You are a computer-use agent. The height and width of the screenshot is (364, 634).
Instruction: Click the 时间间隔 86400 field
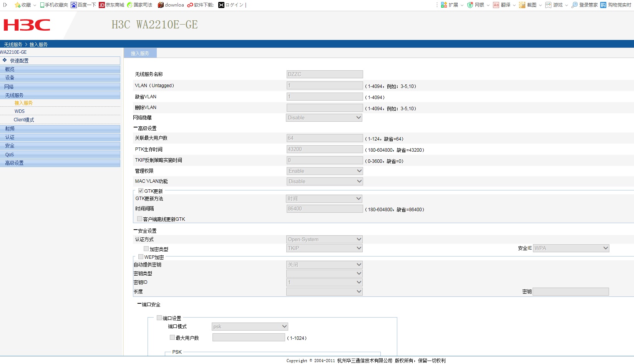click(x=325, y=208)
